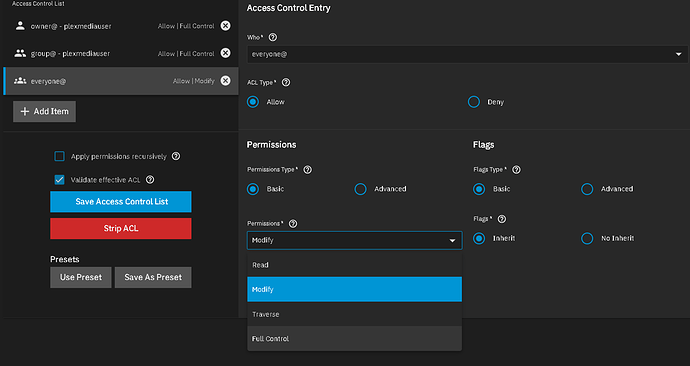Remove the group@ plexmediauser ACL entry
The image size is (690, 366).
(x=225, y=53)
